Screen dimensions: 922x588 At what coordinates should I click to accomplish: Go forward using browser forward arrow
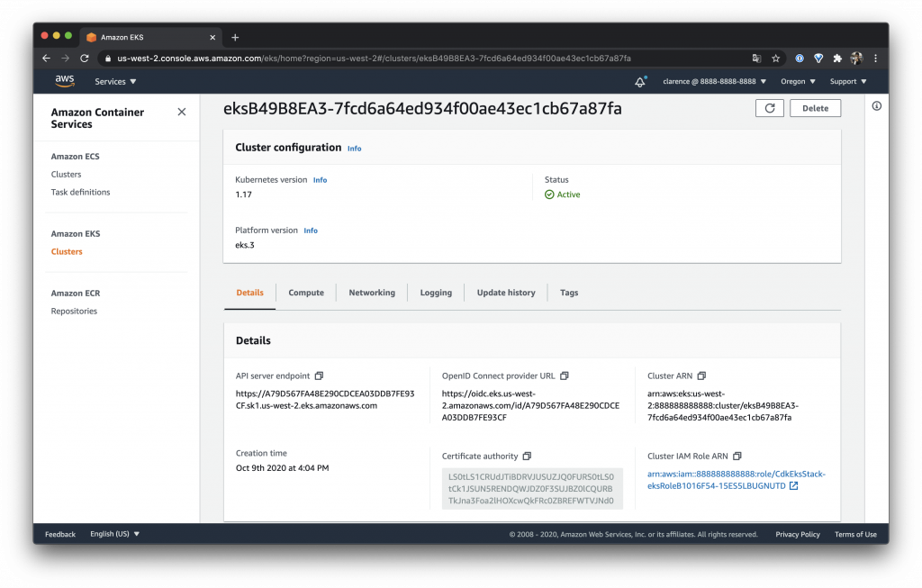pyautogui.click(x=65, y=59)
